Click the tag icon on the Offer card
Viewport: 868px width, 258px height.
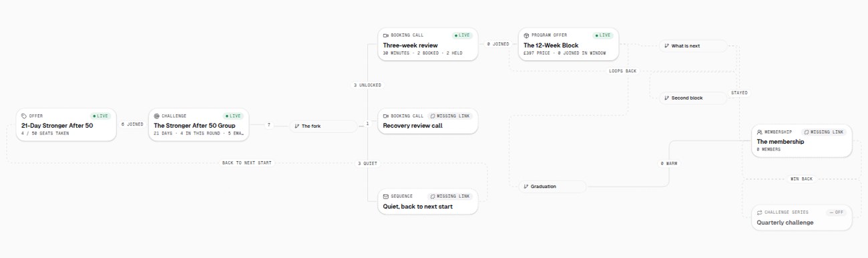[x=24, y=116]
